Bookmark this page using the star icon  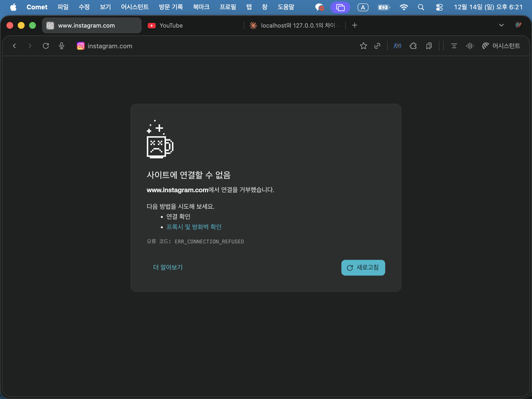click(363, 46)
